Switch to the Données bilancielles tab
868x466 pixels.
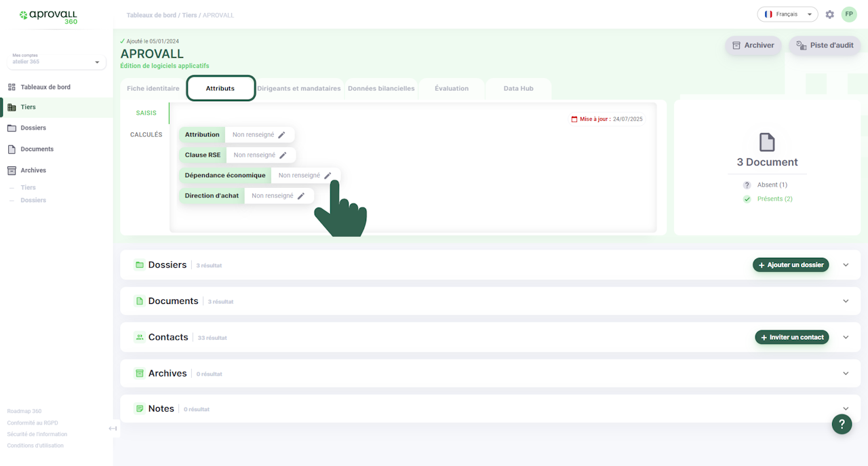(381, 88)
